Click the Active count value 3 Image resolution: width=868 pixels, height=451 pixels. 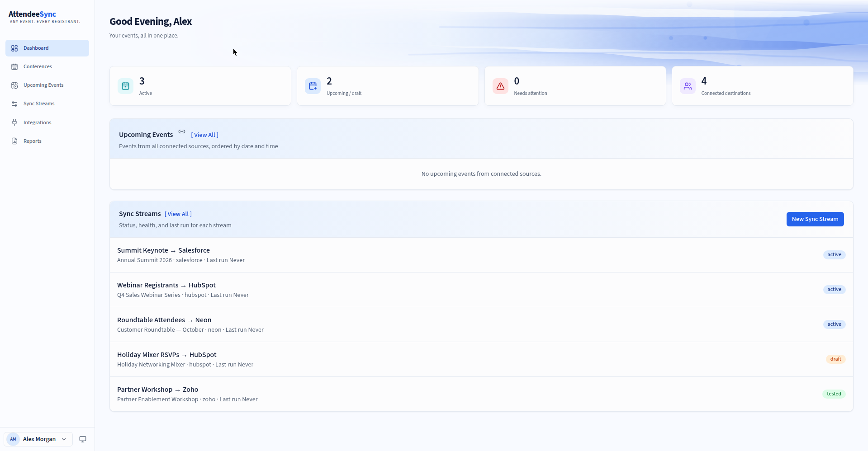coord(142,81)
